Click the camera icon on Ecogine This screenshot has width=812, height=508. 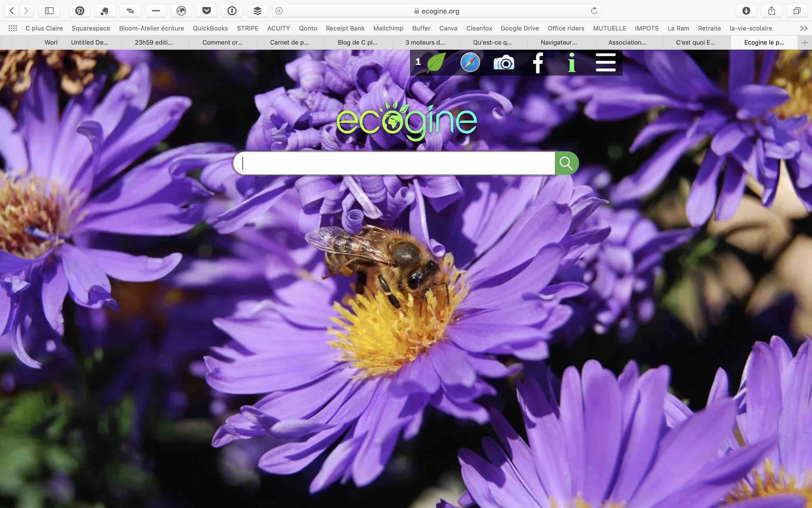(504, 62)
